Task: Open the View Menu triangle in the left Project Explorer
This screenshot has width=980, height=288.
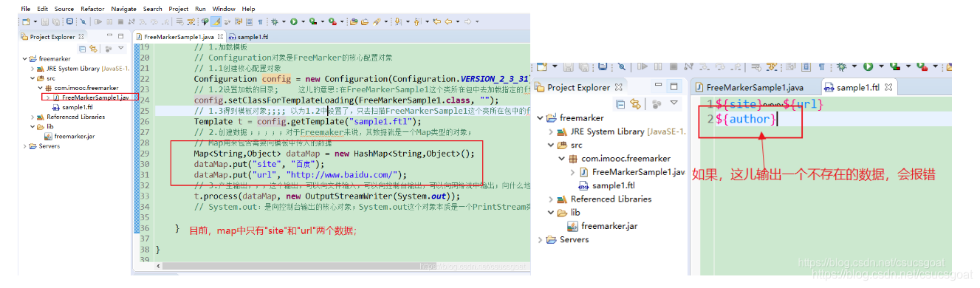Action: tap(121, 48)
